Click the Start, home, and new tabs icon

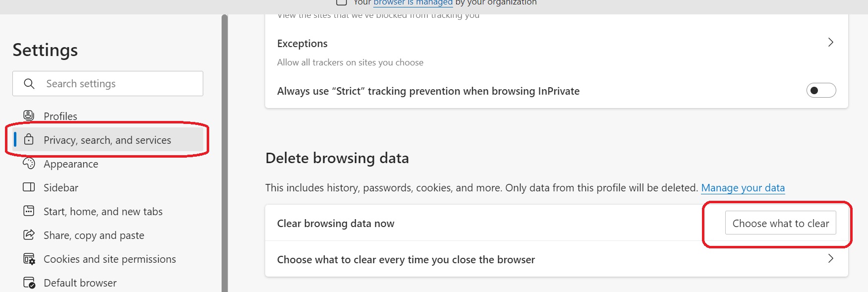pyautogui.click(x=29, y=211)
